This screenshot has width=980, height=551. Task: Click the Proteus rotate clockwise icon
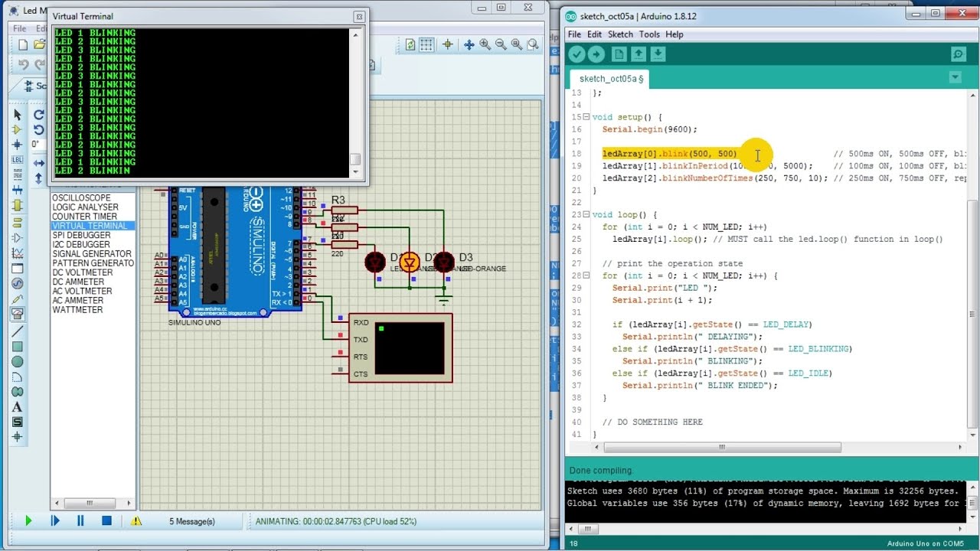click(x=38, y=115)
